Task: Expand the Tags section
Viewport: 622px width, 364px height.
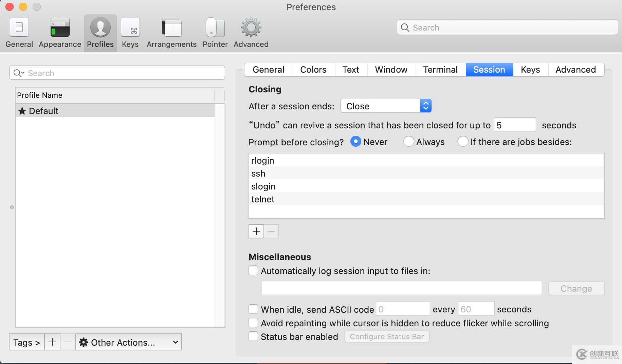Action: pos(26,342)
